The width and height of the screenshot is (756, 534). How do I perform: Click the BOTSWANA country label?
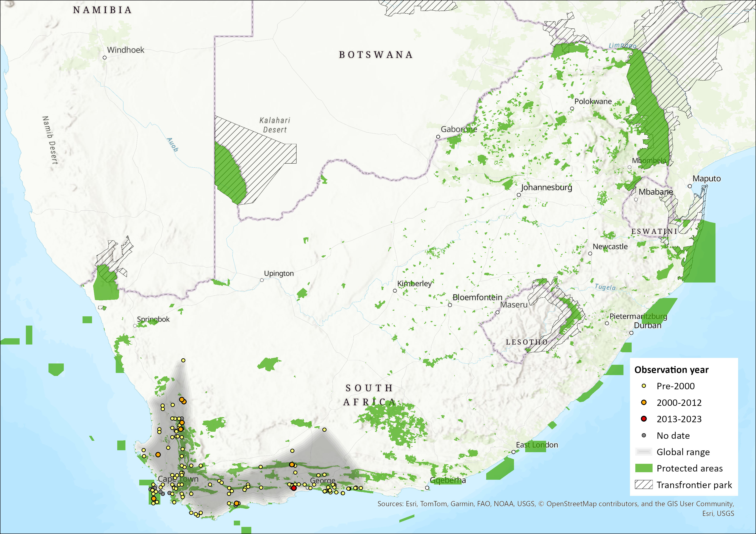(376, 55)
